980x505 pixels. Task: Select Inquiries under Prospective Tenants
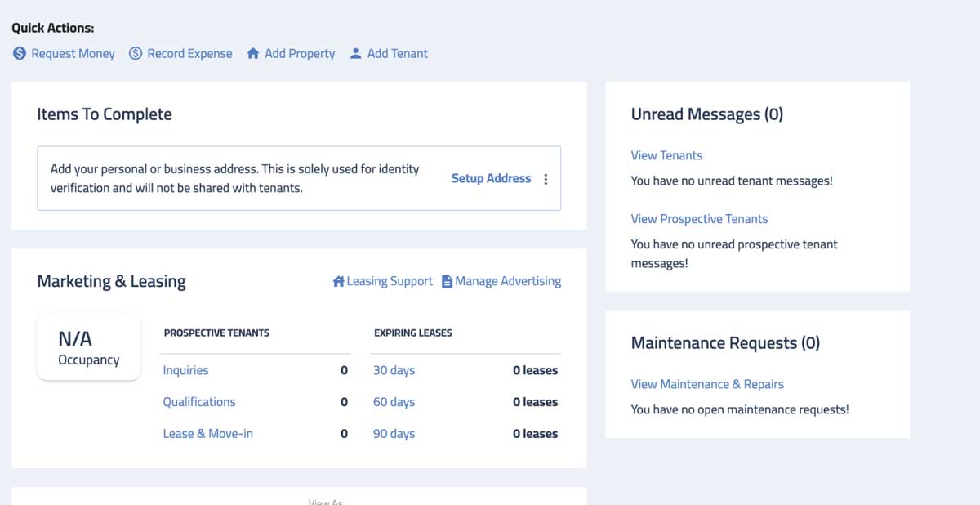pyautogui.click(x=185, y=370)
